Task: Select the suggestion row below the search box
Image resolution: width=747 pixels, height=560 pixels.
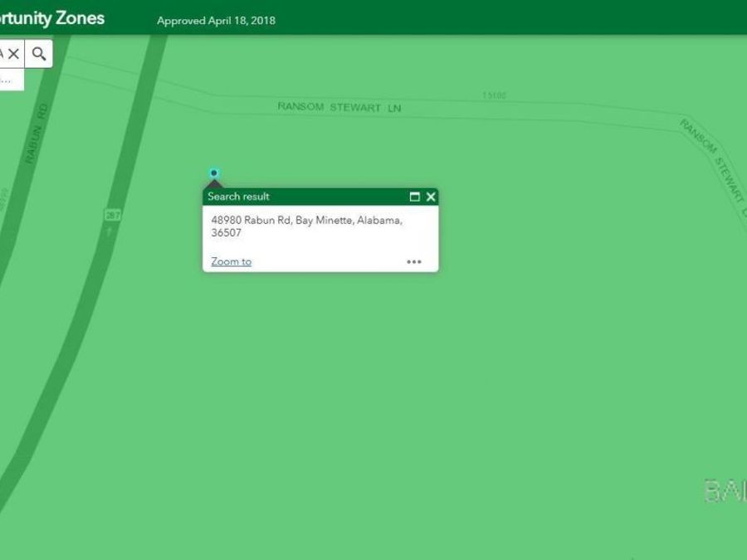Action: (8, 80)
